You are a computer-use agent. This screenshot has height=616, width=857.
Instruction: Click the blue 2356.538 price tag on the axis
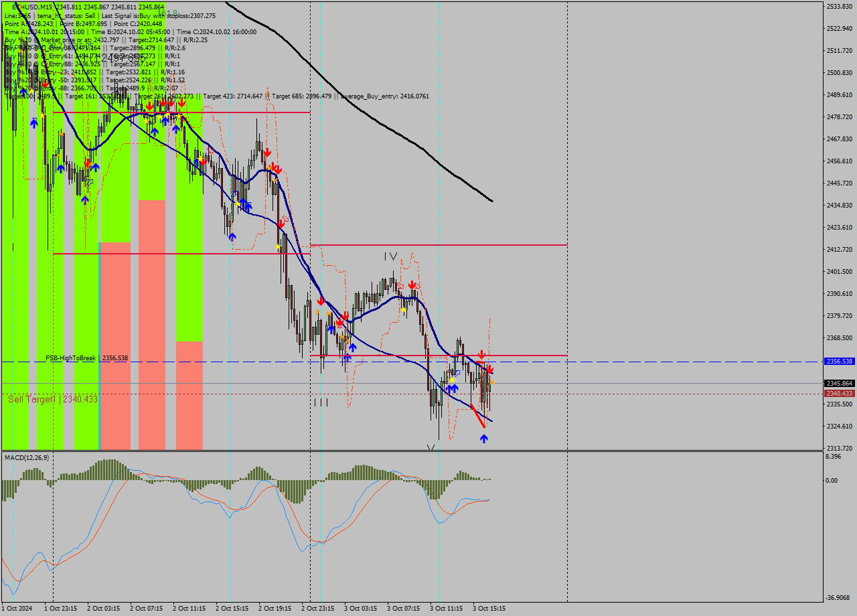point(840,362)
